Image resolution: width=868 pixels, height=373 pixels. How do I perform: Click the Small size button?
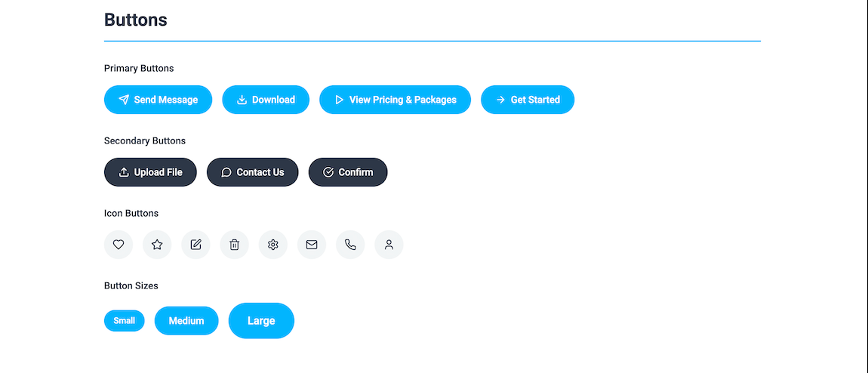tap(124, 321)
